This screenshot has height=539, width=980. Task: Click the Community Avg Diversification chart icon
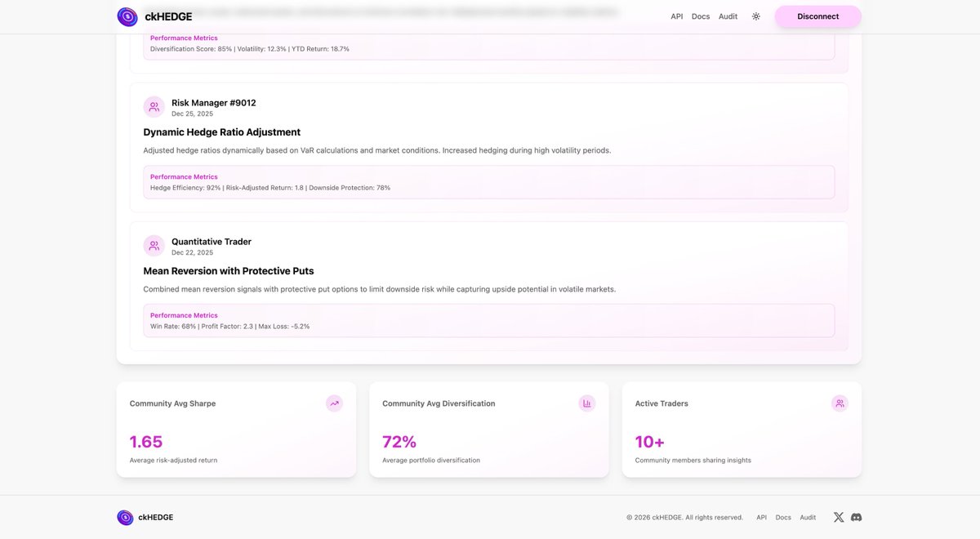(x=587, y=403)
